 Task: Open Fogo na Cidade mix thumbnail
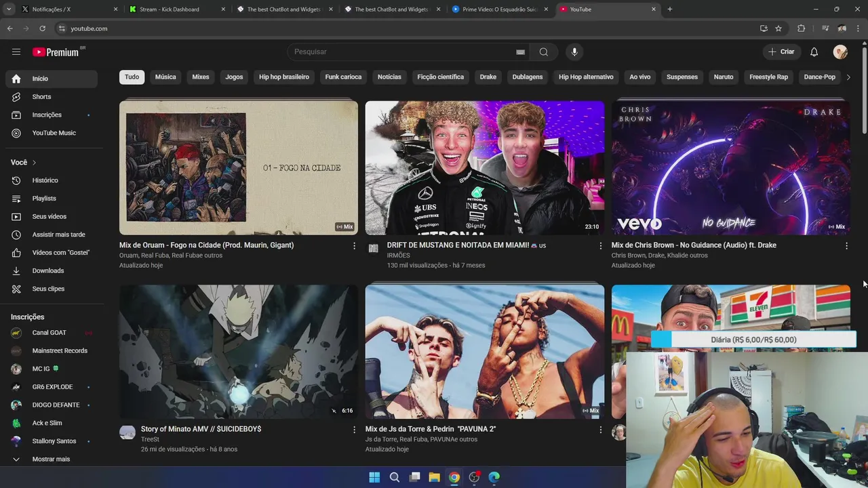[x=239, y=167]
